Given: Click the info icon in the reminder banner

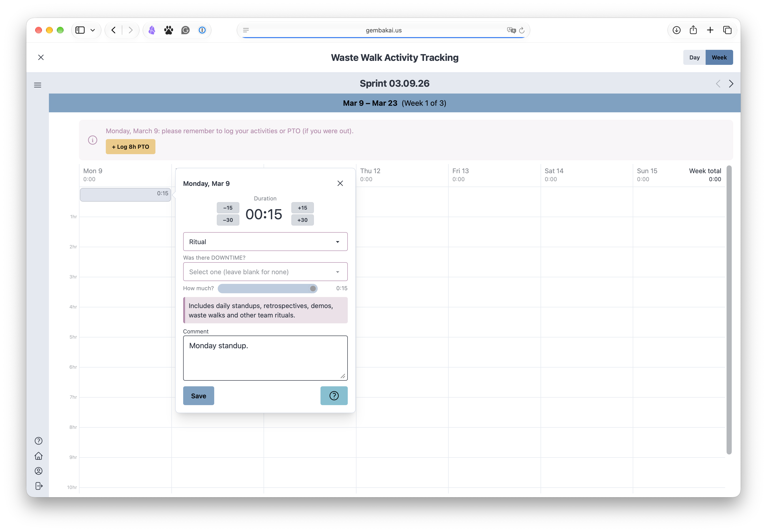Looking at the screenshot, I should point(93,140).
